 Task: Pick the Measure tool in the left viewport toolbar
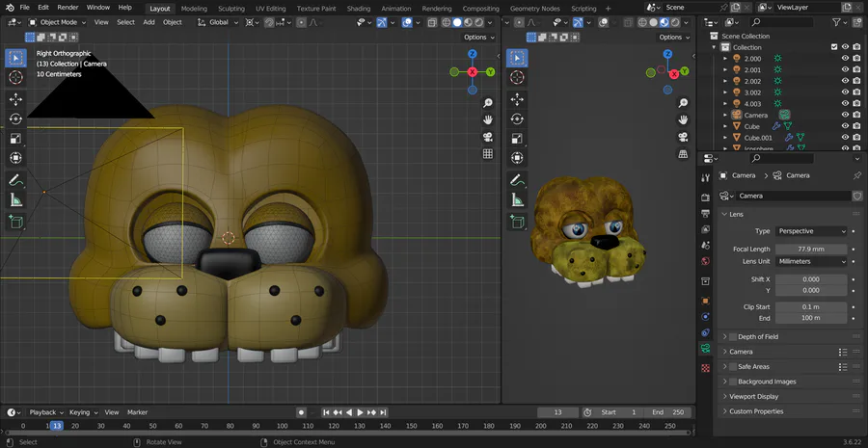click(16, 200)
